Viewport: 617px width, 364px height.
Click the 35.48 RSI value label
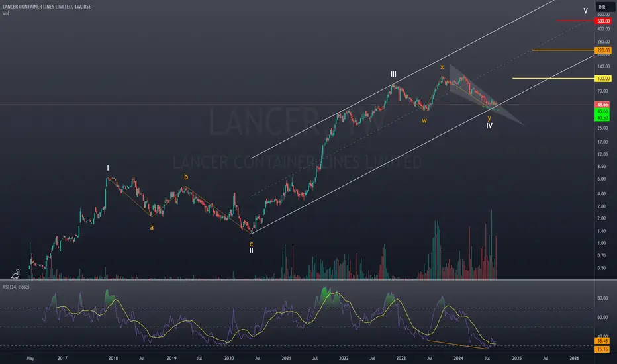[602, 341]
